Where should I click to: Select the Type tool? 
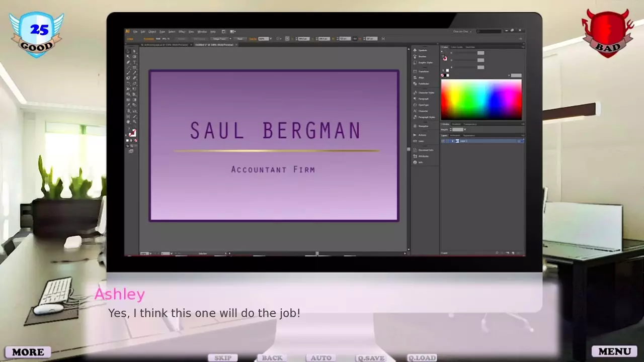135,62
